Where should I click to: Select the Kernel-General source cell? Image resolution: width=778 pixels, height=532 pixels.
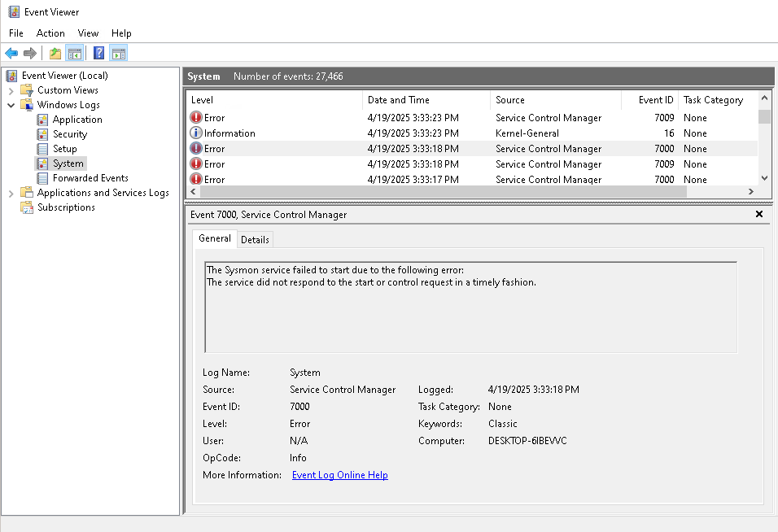click(527, 133)
